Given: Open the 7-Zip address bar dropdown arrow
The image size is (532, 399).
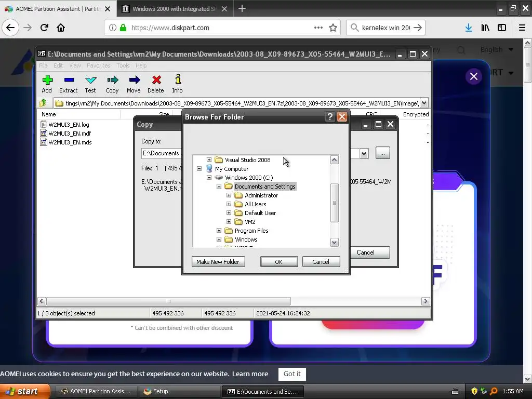Looking at the screenshot, I should click(424, 102).
